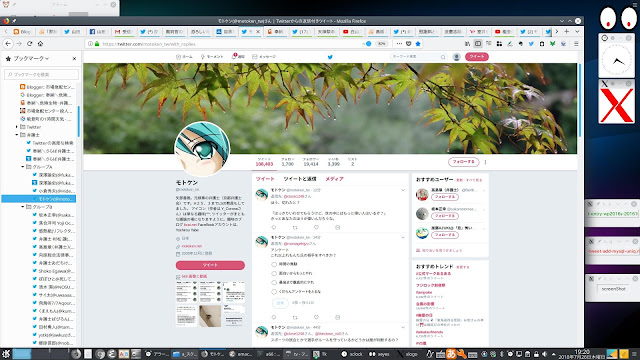Image resolution: width=640 pixels, height=360 pixels.
Task: Click the volume icon in the system tray
Action: [x=545, y=354]
